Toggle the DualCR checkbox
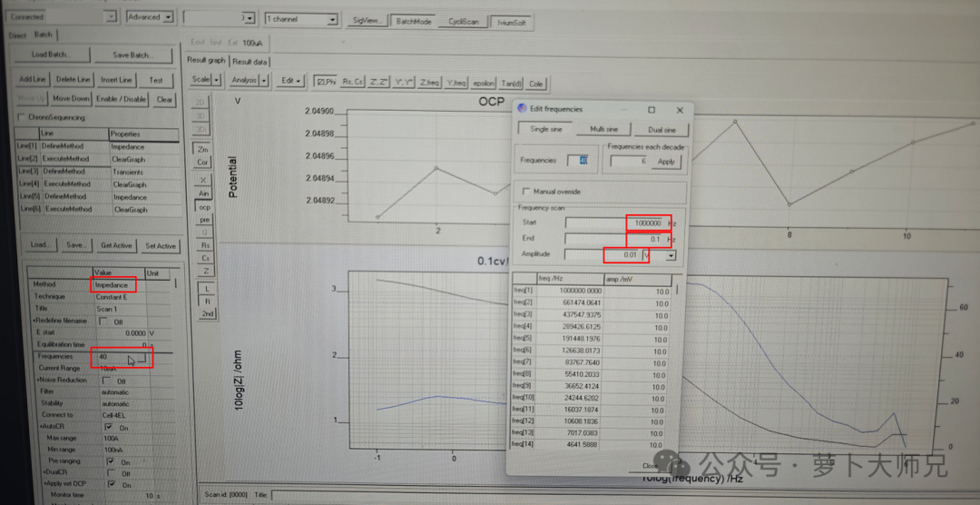The width and height of the screenshot is (980, 505). click(111, 473)
